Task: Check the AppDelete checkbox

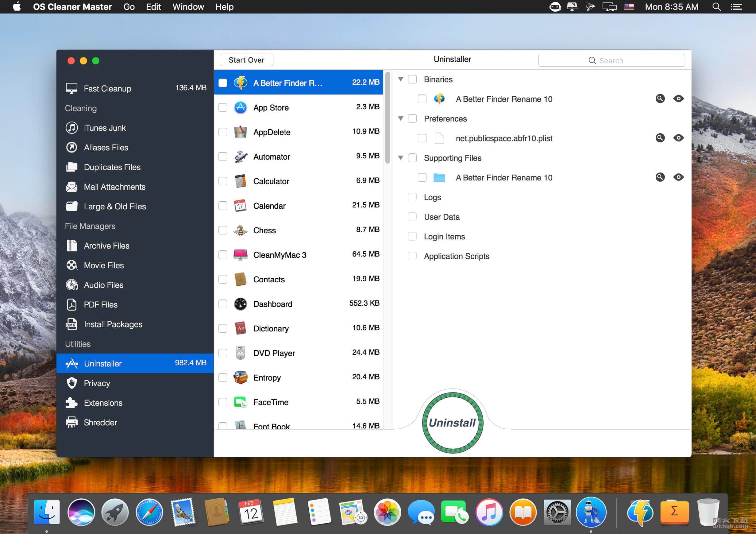Action: [x=223, y=132]
